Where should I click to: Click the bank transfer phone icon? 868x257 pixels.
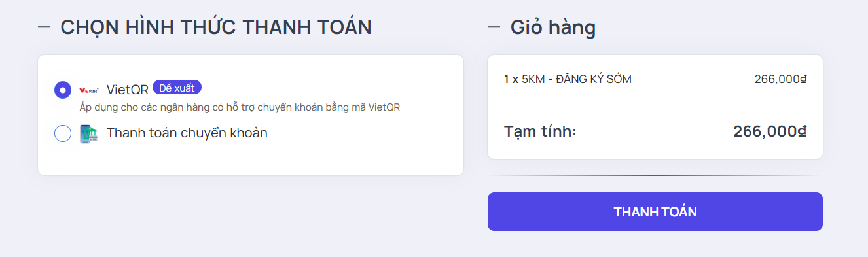click(88, 133)
